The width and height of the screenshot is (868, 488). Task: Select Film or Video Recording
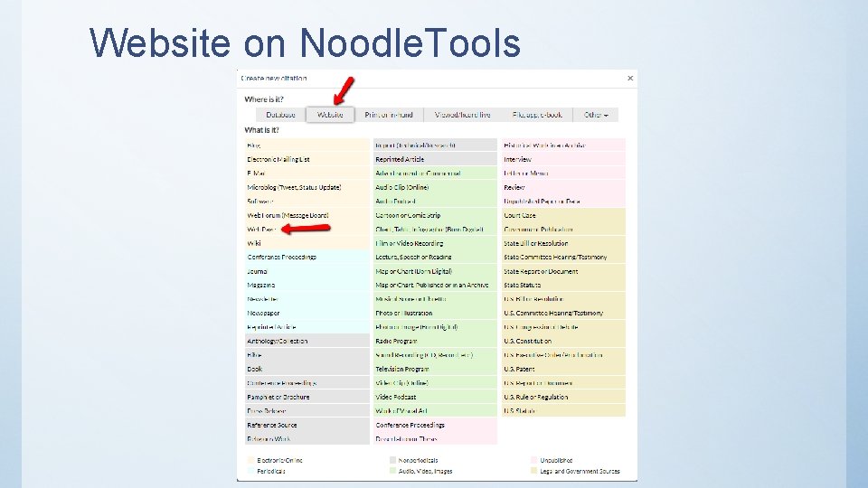click(435, 243)
